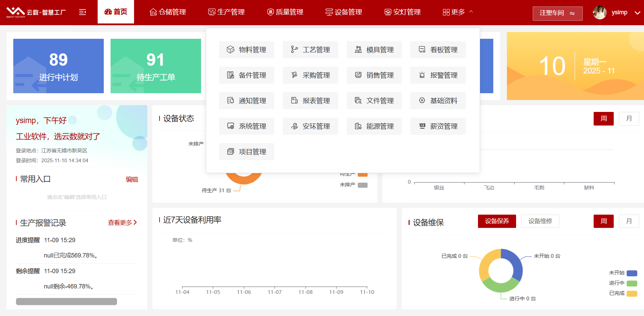Screen dimensions: 644x316
Task: Click the 看板管理 icon
Action: pos(438,49)
